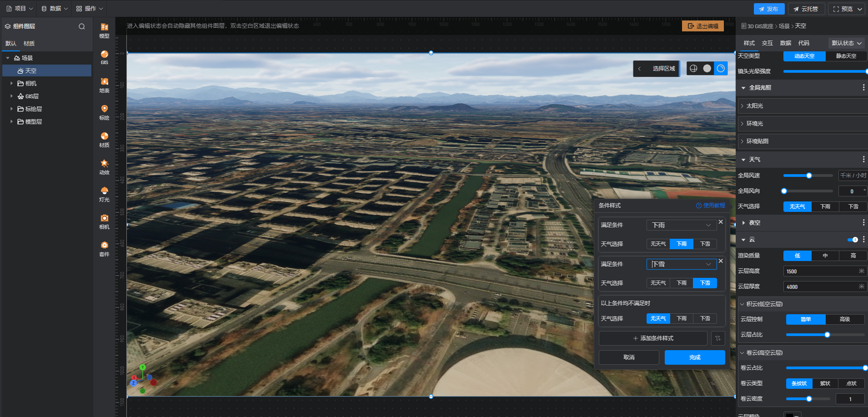The width and height of the screenshot is (868, 417).
Task: Switch 云层控制 to 高级
Action: [x=845, y=319]
